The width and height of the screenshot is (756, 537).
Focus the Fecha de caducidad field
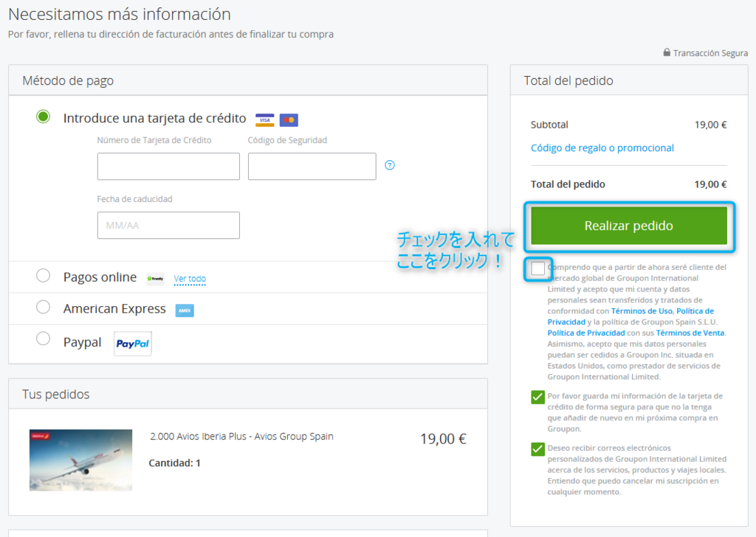[x=168, y=226]
